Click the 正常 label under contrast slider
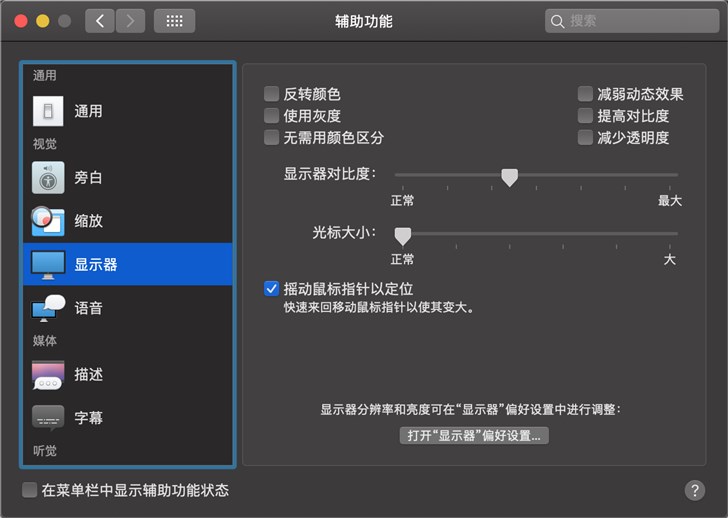This screenshot has height=518, width=728. click(402, 201)
